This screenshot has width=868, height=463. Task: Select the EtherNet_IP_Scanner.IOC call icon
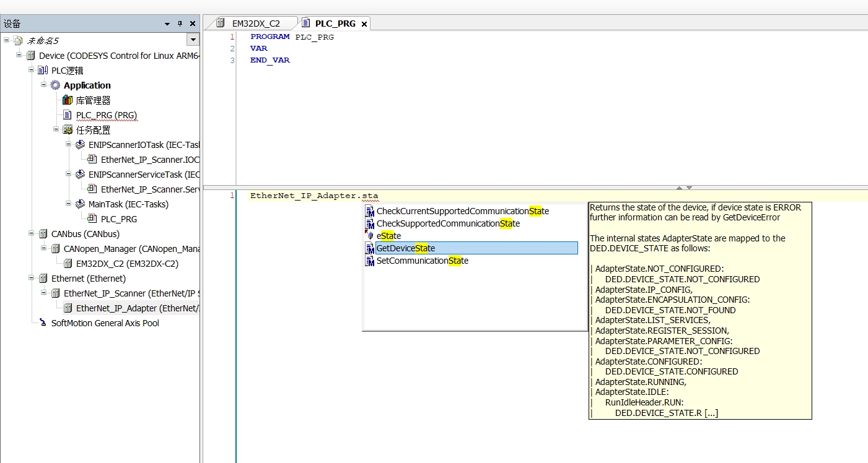pos(92,160)
